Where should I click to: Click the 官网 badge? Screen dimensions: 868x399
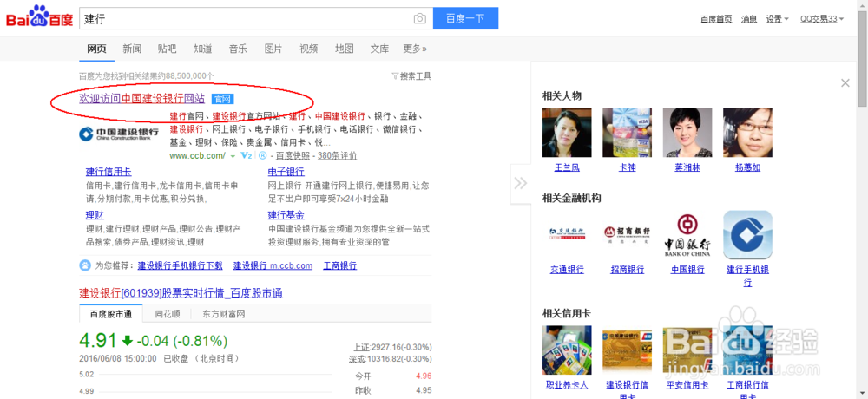pyautogui.click(x=223, y=99)
